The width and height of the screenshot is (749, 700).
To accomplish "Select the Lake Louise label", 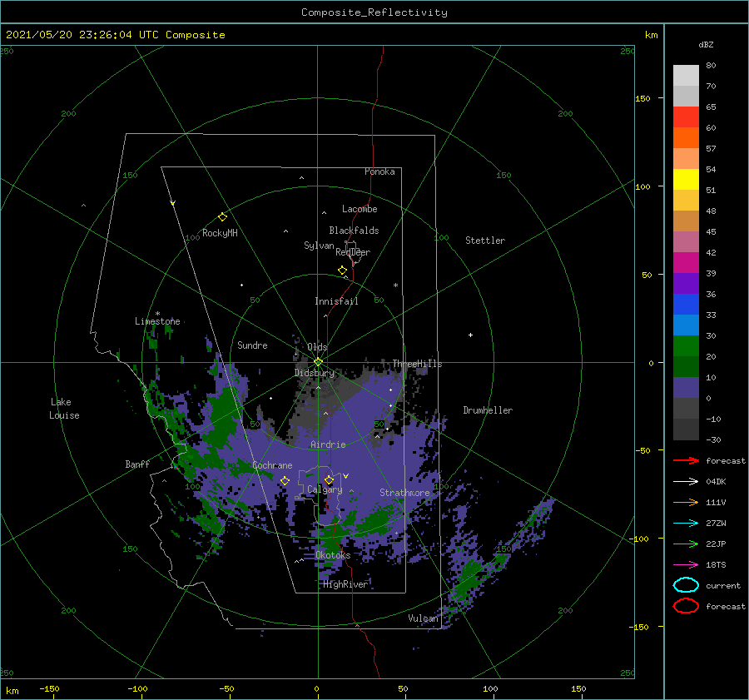I will coord(64,409).
